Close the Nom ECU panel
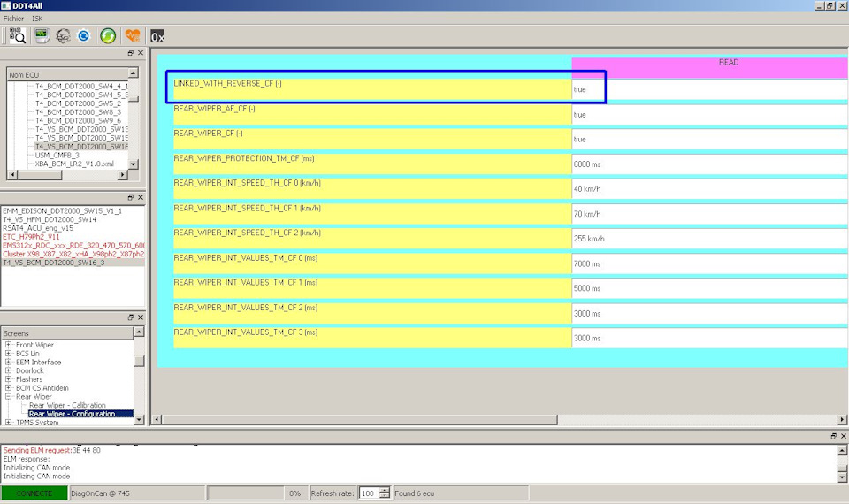This screenshot has width=849, height=504. pyautogui.click(x=141, y=52)
